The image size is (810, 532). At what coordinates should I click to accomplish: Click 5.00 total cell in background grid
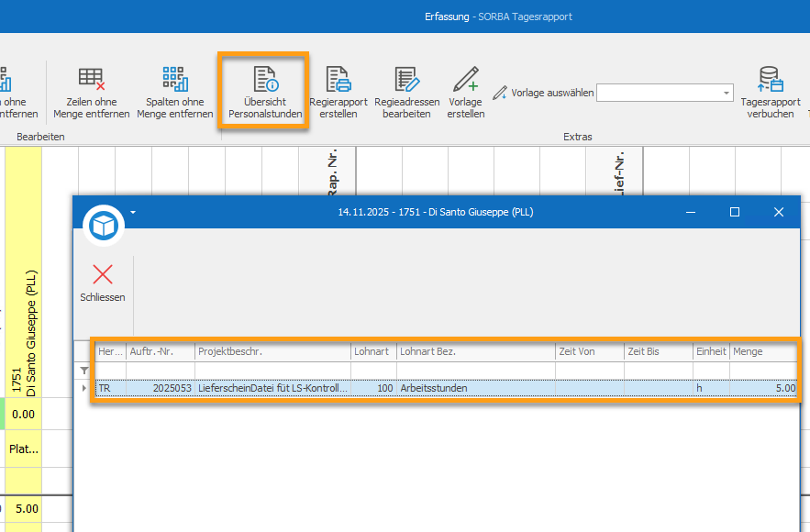(23, 509)
